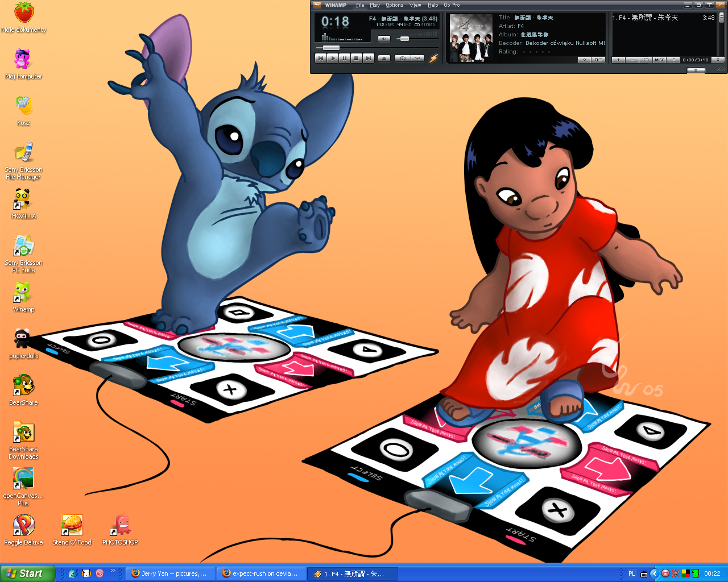Viewport: 728px width, 582px height.
Task: Select the Stand O' Food shortcut
Action: 72,530
